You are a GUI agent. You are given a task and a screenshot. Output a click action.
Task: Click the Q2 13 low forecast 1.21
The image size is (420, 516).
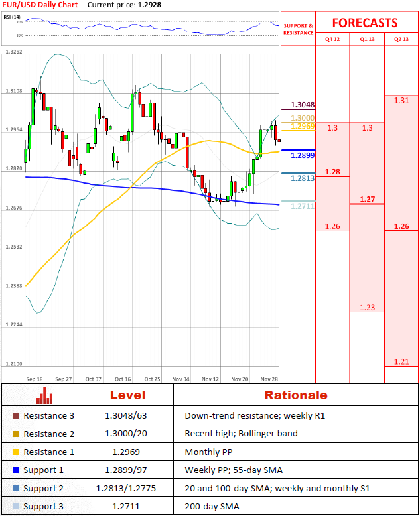click(x=401, y=362)
